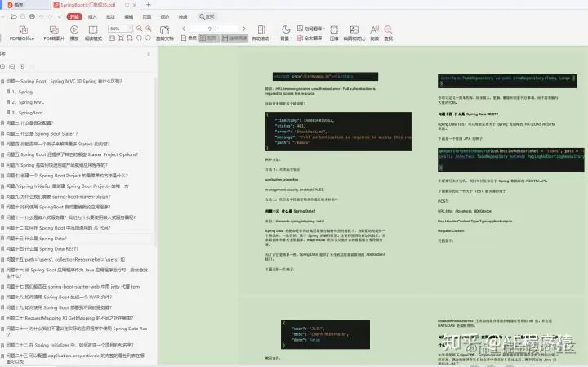Click the redo arrow icon

(51, 16)
